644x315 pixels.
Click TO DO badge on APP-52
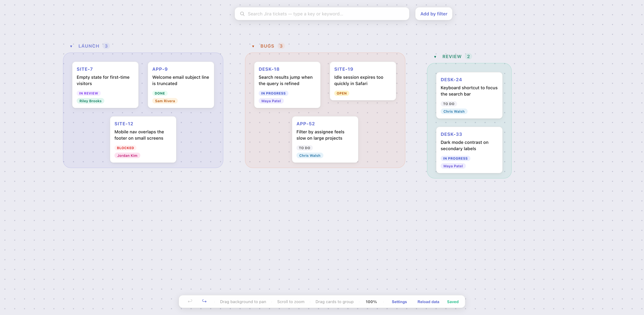[304, 148]
